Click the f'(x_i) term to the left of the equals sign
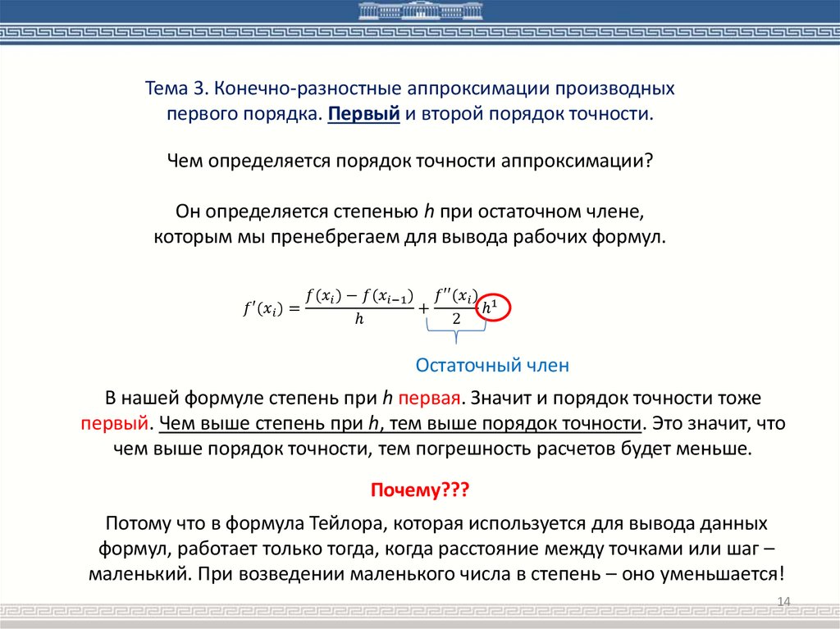The height and width of the screenshot is (629, 840). (x=263, y=308)
